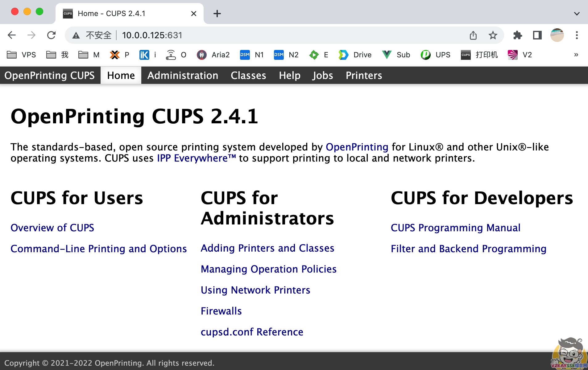Open the tab search dropdown arrow

point(577,14)
